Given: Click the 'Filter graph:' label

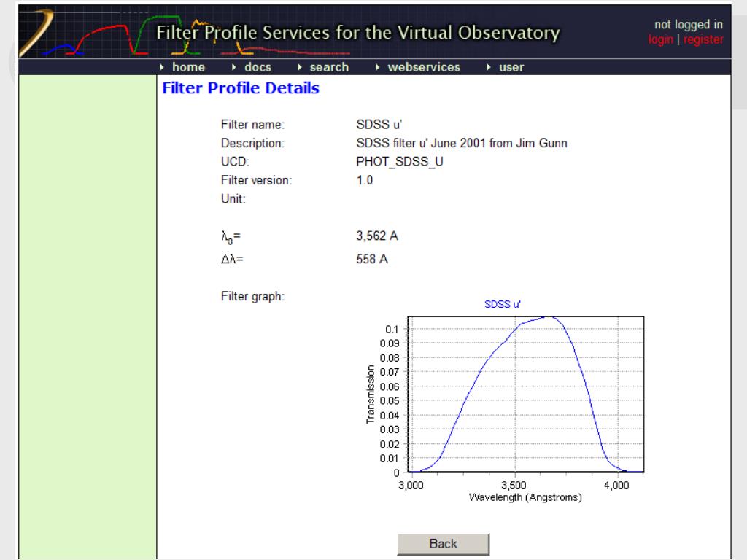Looking at the screenshot, I should pos(252,297).
